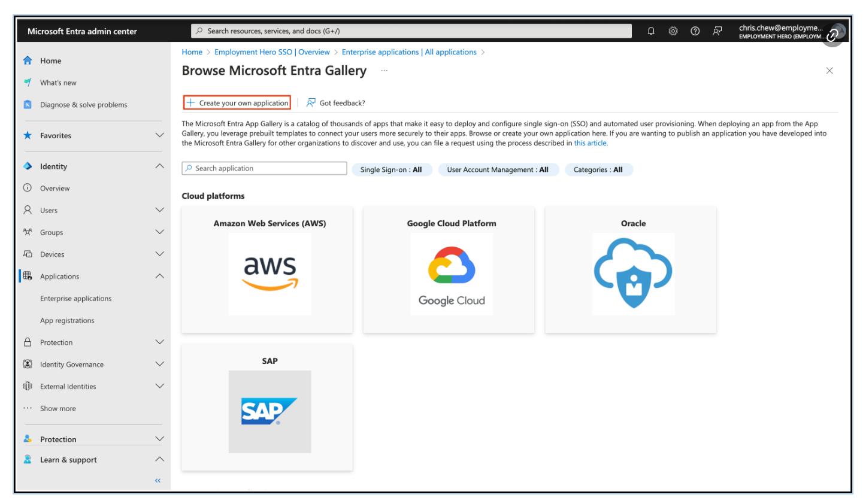This screenshot has height=504, width=866.
Task: Expand the bottom Protection section chevron
Action: click(159, 439)
